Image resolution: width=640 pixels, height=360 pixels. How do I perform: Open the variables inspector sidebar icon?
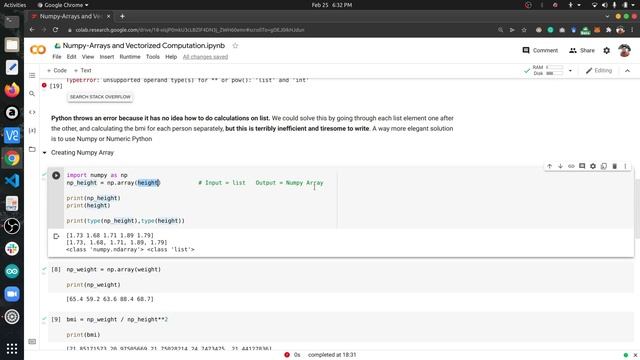coord(32,131)
